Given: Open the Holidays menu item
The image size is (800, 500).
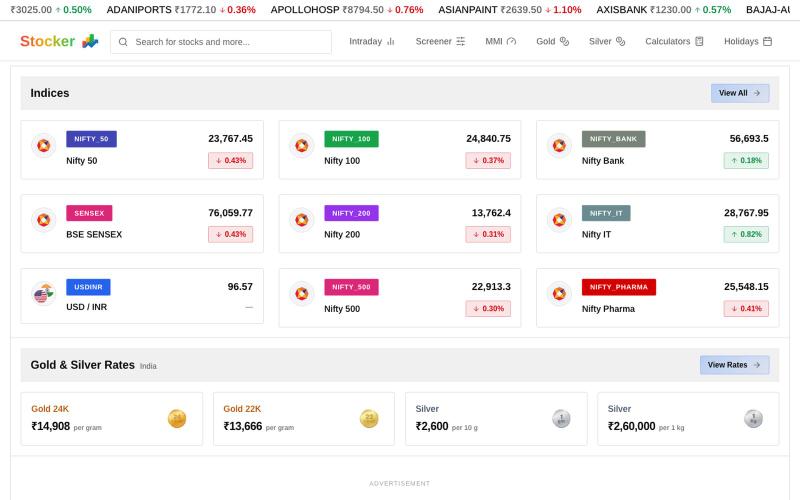Looking at the screenshot, I should pos(748,41).
